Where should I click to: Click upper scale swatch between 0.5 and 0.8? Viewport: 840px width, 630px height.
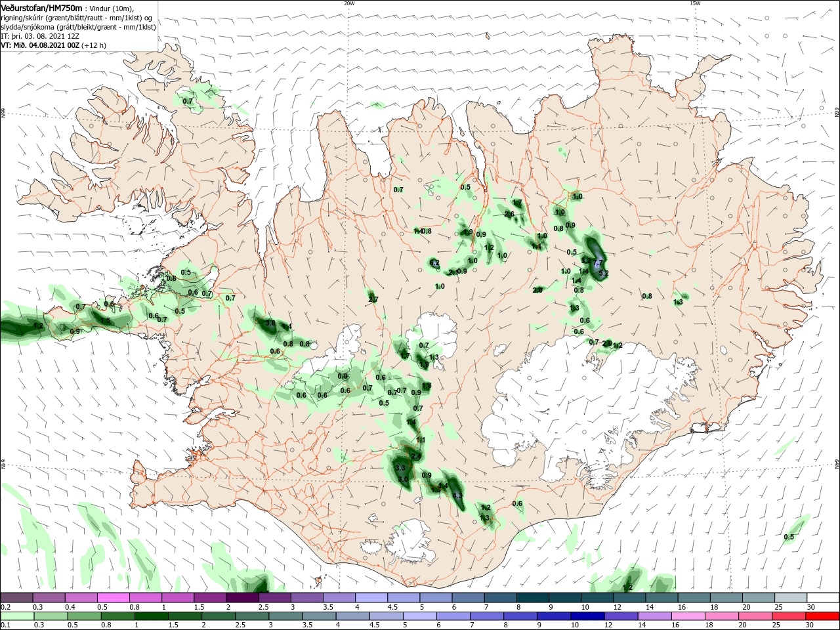(x=113, y=597)
